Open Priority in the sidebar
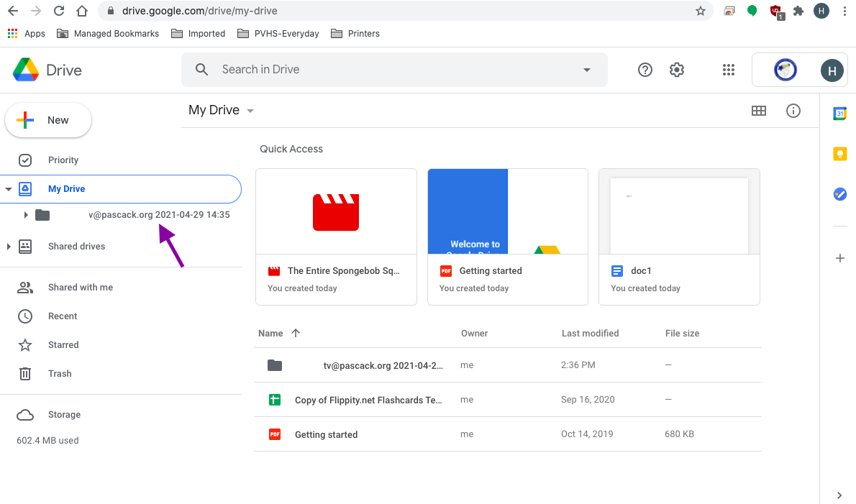The height and width of the screenshot is (504, 856). click(x=63, y=160)
